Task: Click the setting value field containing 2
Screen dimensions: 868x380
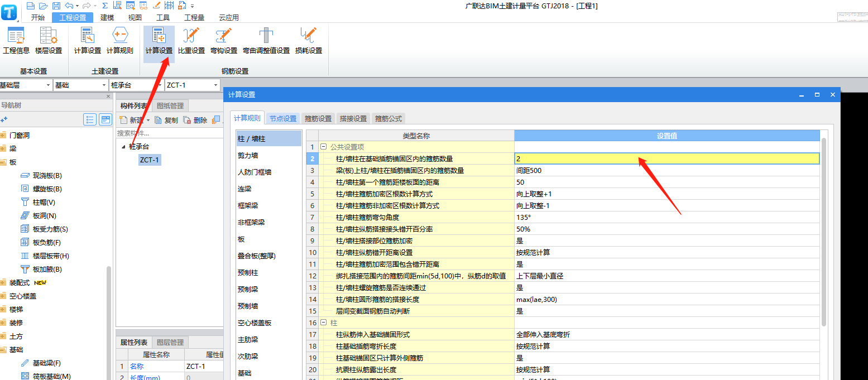Action: [666, 158]
